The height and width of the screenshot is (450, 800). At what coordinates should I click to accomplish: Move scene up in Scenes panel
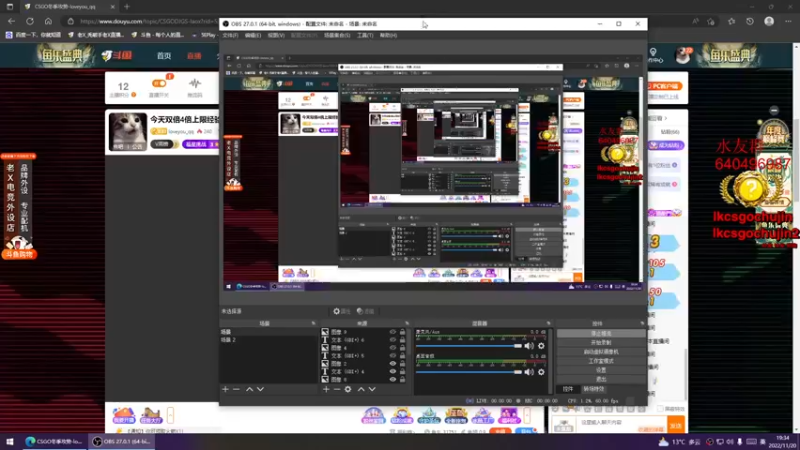[249, 389]
